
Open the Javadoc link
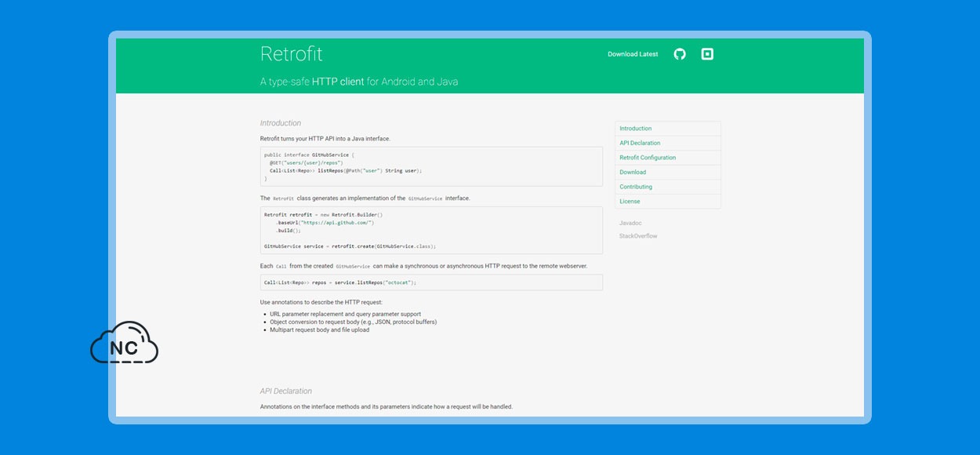[x=630, y=223]
